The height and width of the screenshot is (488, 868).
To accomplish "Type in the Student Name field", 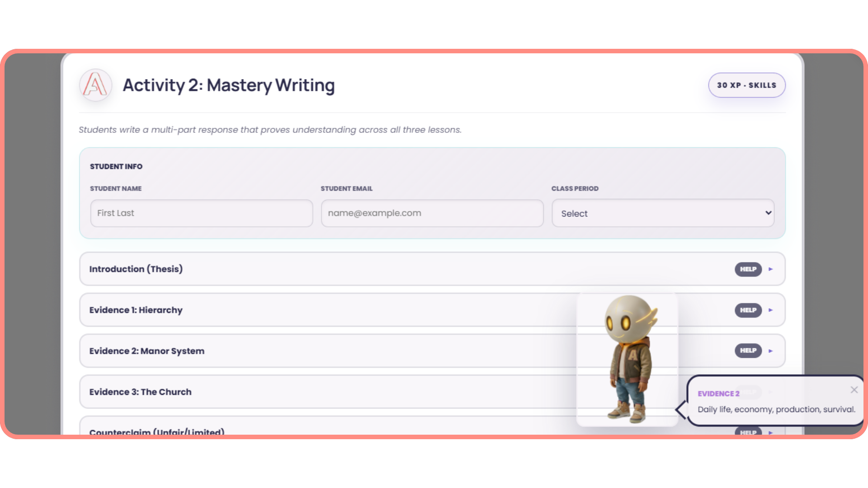I will [201, 213].
